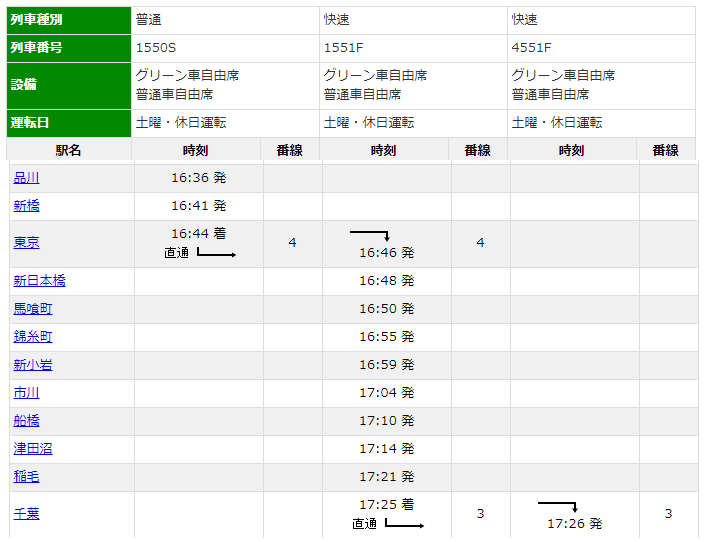
Task: Open the 稲毛 station link
Action: point(26,477)
